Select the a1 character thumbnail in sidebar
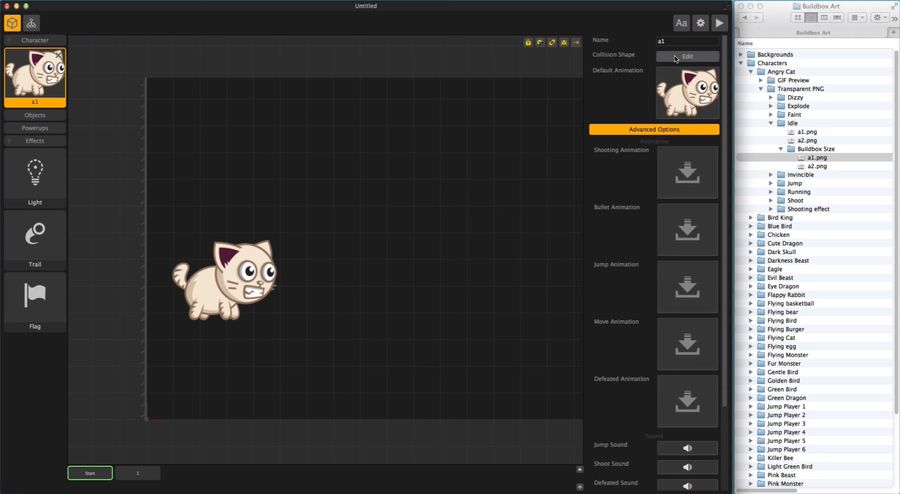 [35, 77]
